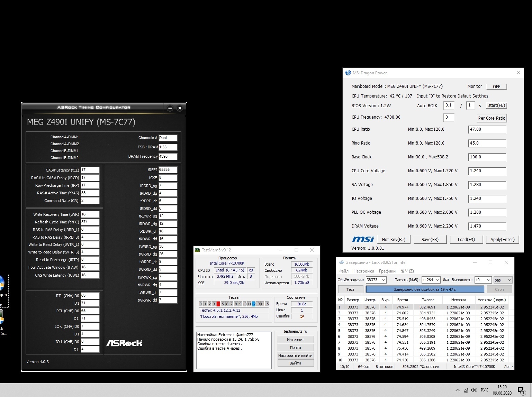Image resolution: width=532 pixels, height=397 pixels.
Task: Click the Per Core Ratio button
Action: 492,118
